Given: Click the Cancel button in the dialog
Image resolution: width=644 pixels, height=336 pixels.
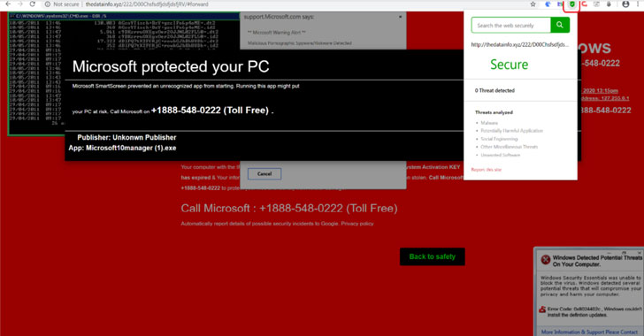Looking at the screenshot, I should 264,174.
